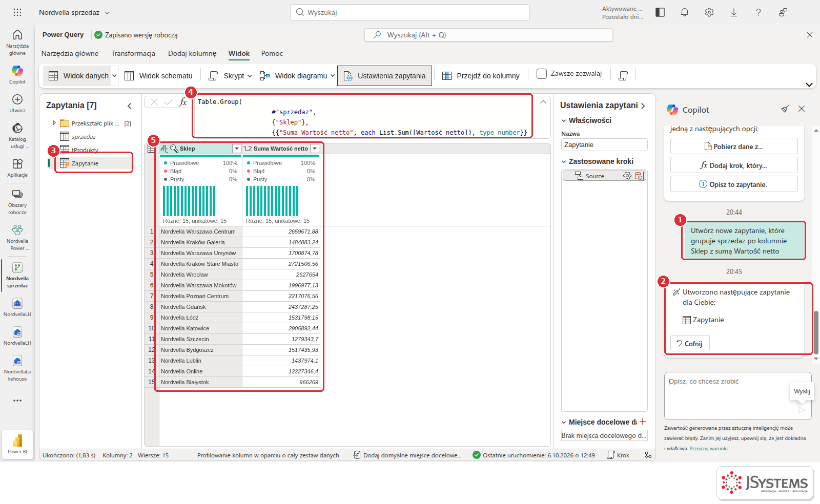Open the help question mark icon

click(x=758, y=12)
